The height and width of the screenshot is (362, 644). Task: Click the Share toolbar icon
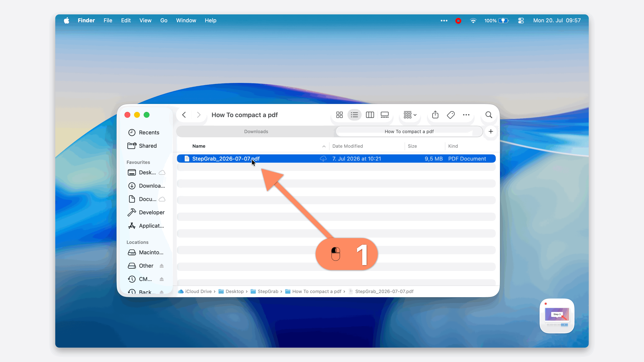coord(435,115)
